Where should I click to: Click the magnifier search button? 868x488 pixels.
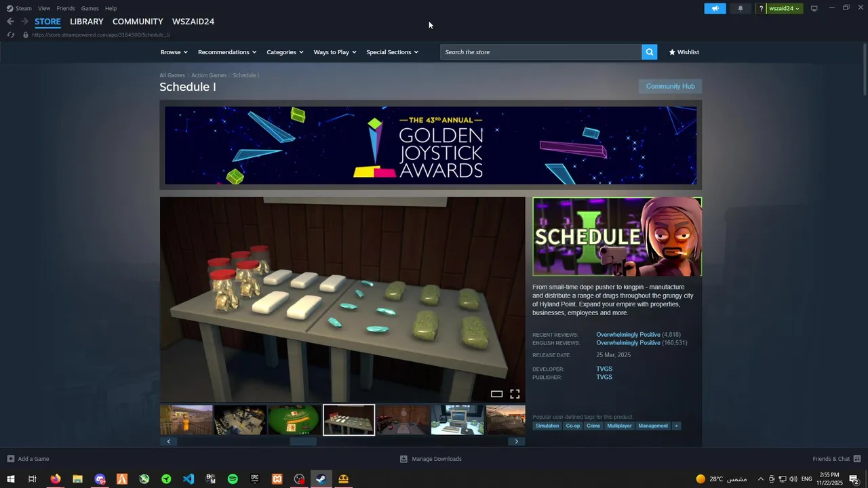point(649,52)
